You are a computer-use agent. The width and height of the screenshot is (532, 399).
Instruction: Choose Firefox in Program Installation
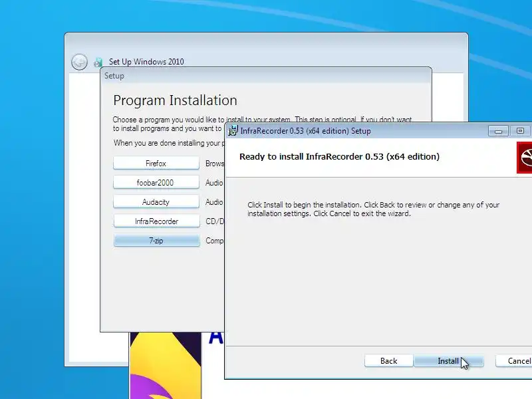tap(156, 163)
